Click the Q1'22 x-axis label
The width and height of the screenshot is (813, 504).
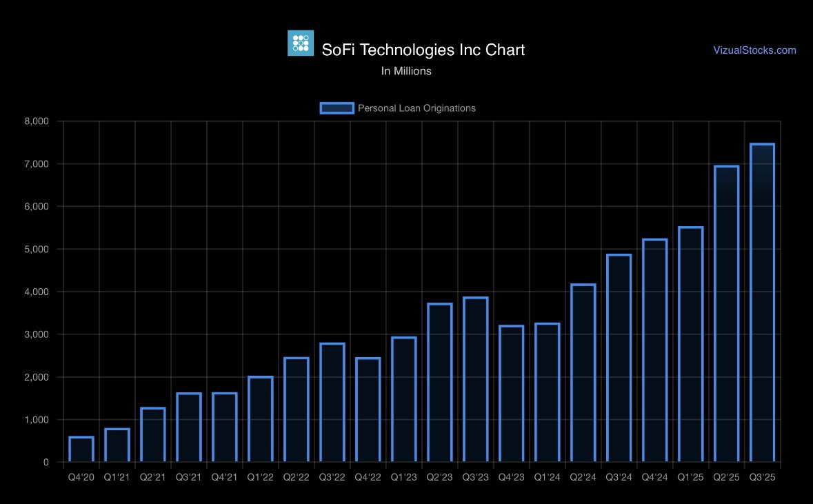[260, 477]
